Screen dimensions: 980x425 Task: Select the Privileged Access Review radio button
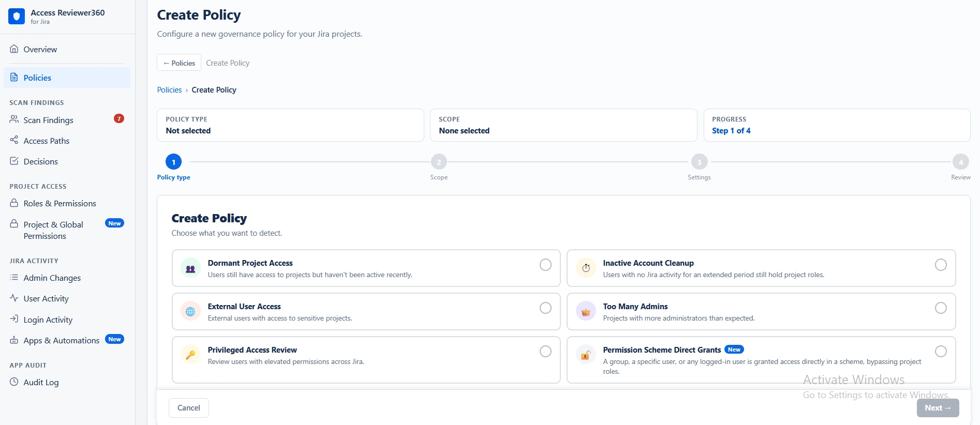pyautogui.click(x=545, y=352)
